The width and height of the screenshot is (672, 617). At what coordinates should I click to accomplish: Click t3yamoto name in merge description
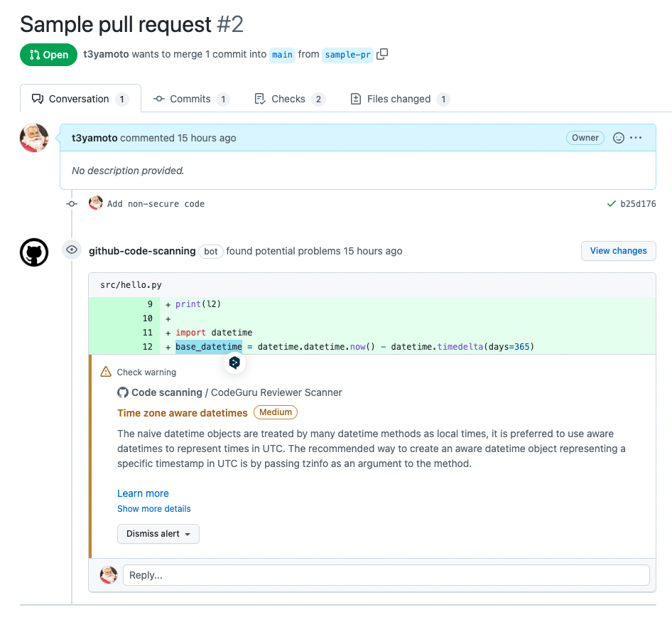pos(106,55)
